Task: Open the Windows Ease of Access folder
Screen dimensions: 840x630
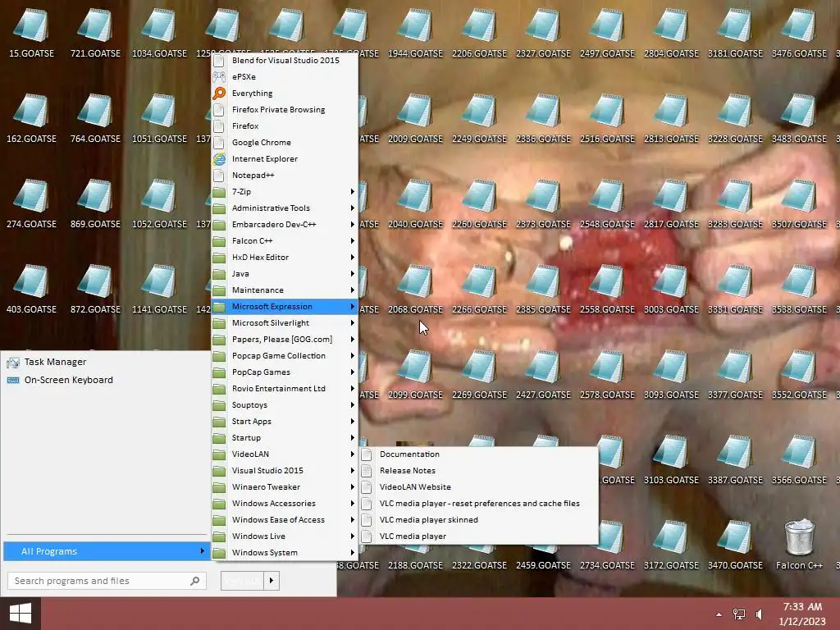Action: (x=285, y=520)
